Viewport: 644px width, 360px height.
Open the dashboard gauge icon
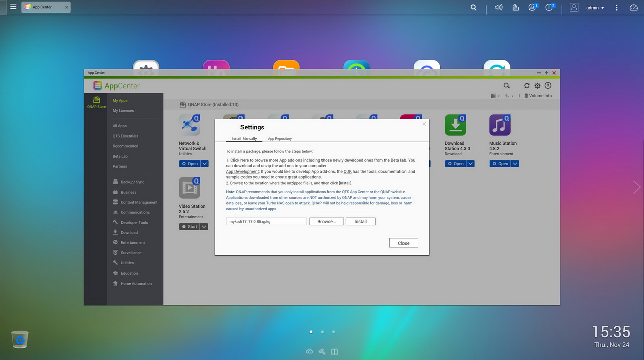tap(634, 7)
